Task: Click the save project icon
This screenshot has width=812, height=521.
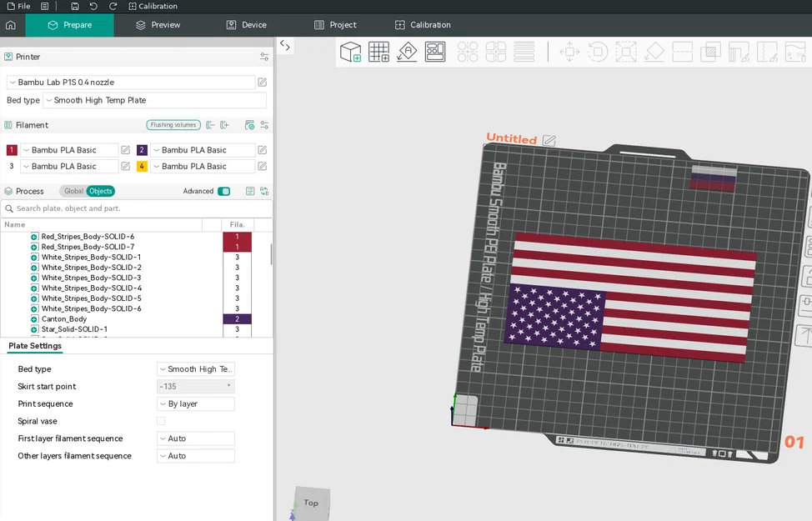Action: 75,6
